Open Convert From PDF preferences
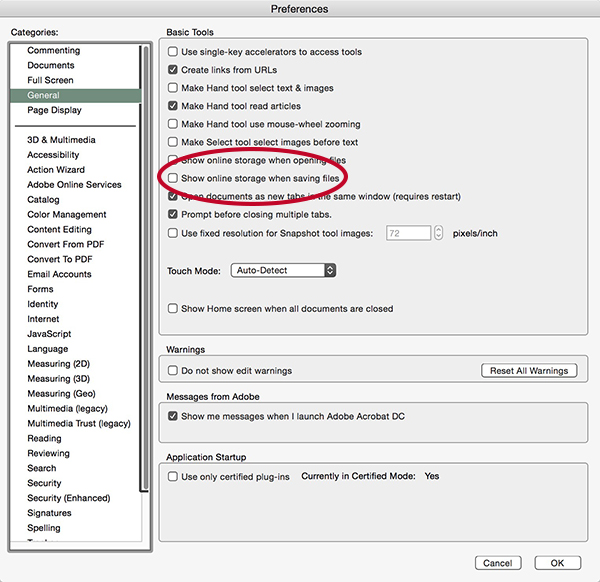 click(65, 245)
